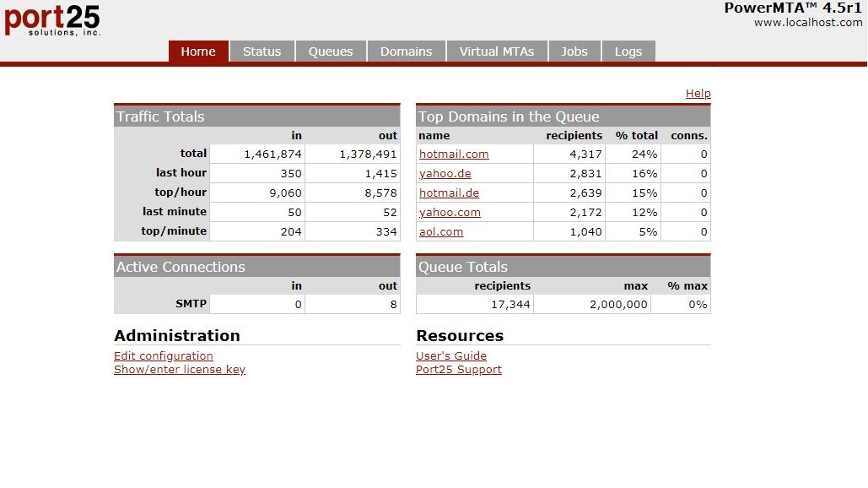
Task: Click Top Domains in the Queue header
Action: [563, 117]
